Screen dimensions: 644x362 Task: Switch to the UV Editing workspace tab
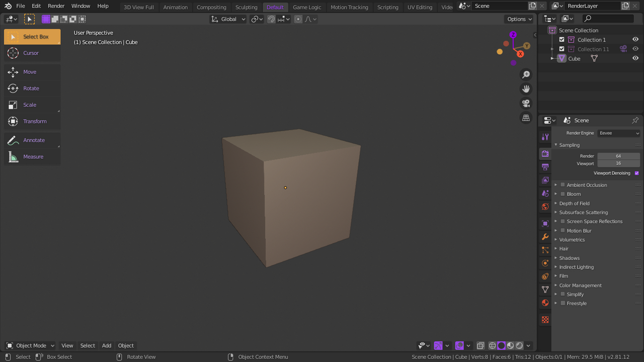[x=420, y=7]
